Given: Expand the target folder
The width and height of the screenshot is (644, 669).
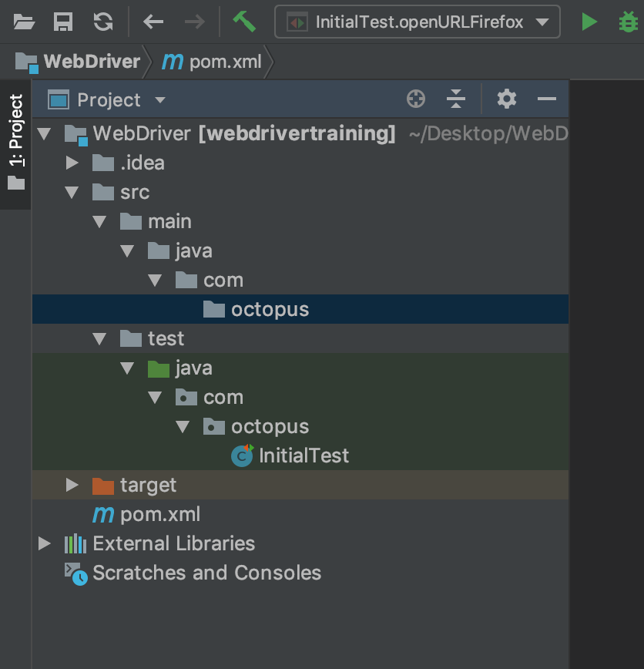Looking at the screenshot, I should [72, 485].
